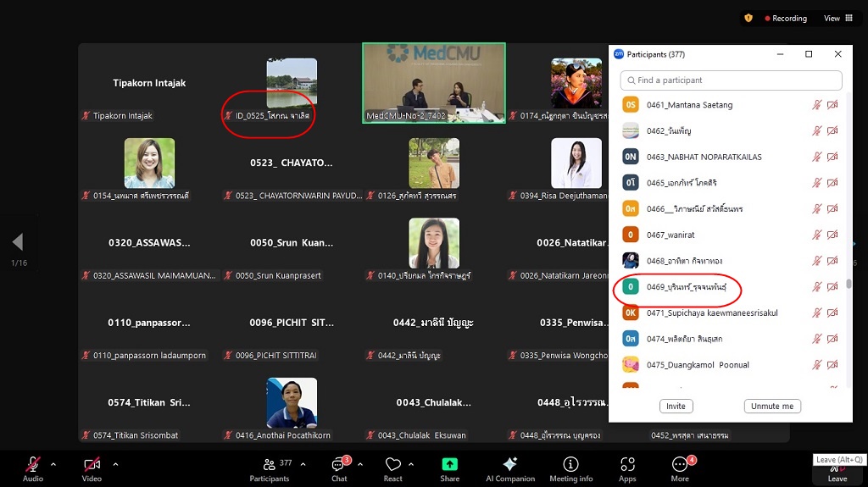Click Invite button in Participants panel
The height and width of the screenshot is (487, 868).
click(676, 407)
